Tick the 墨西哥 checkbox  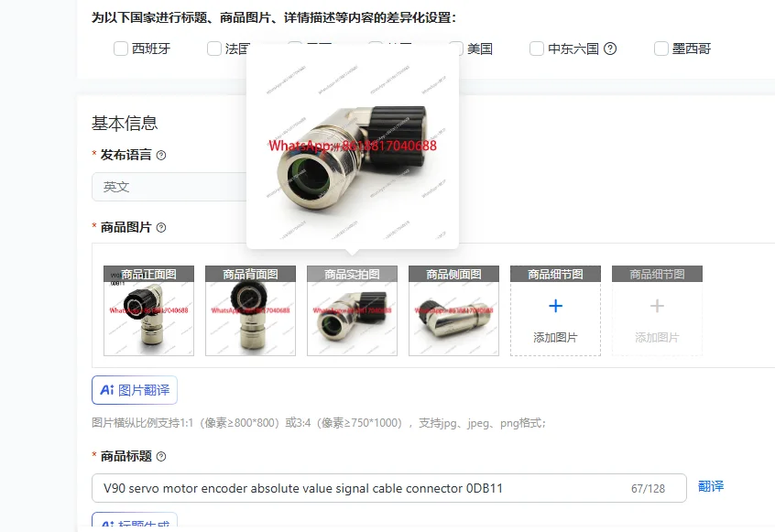[660, 49]
